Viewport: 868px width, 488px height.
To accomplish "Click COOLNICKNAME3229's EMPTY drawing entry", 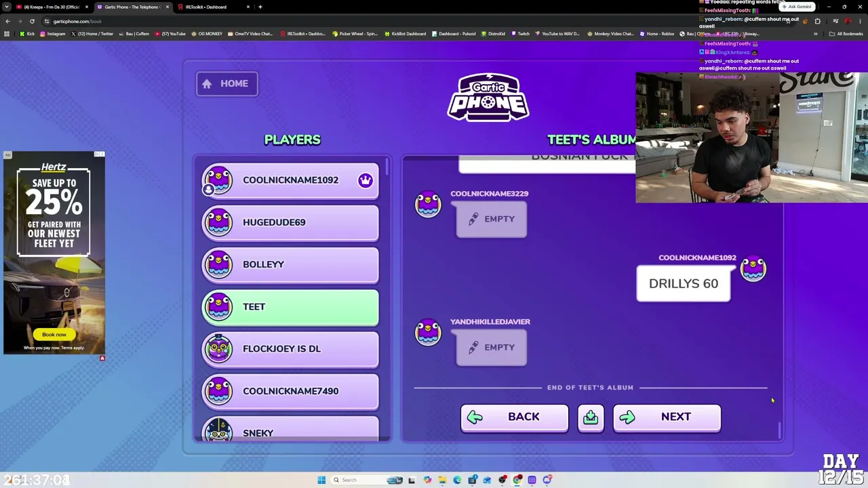I will (492, 219).
